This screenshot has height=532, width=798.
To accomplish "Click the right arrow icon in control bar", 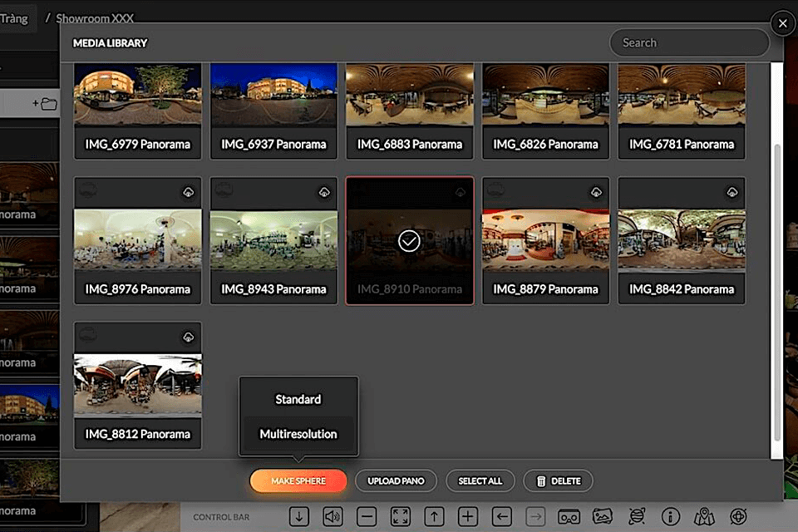I will [535, 517].
